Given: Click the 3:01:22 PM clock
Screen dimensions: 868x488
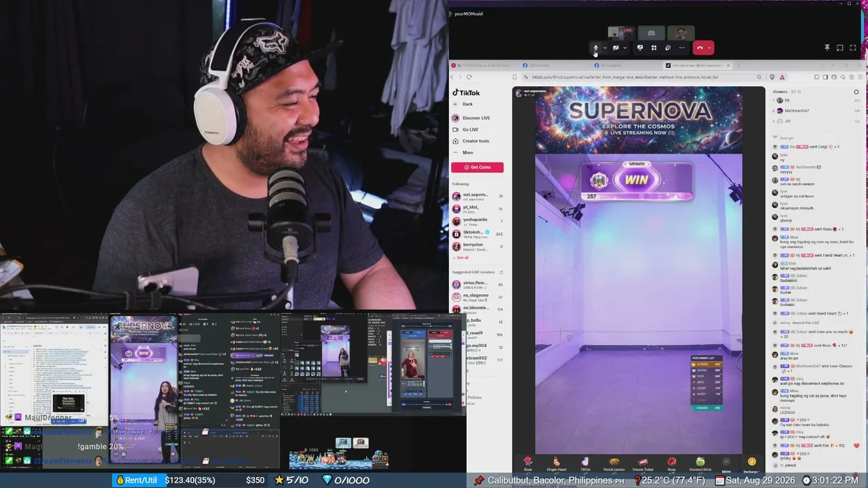Looking at the screenshot, I should click(830, 481).
